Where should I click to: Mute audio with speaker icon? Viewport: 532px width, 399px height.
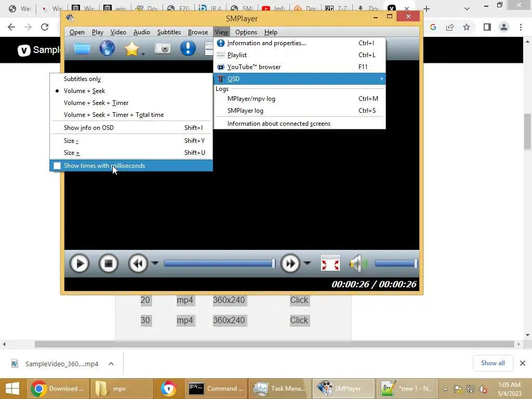point(358,263)
